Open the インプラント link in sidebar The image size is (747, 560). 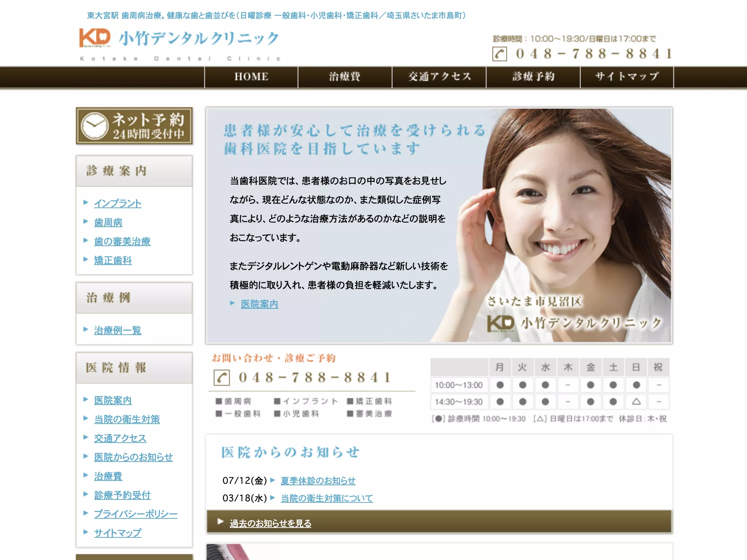click(118, 203)
